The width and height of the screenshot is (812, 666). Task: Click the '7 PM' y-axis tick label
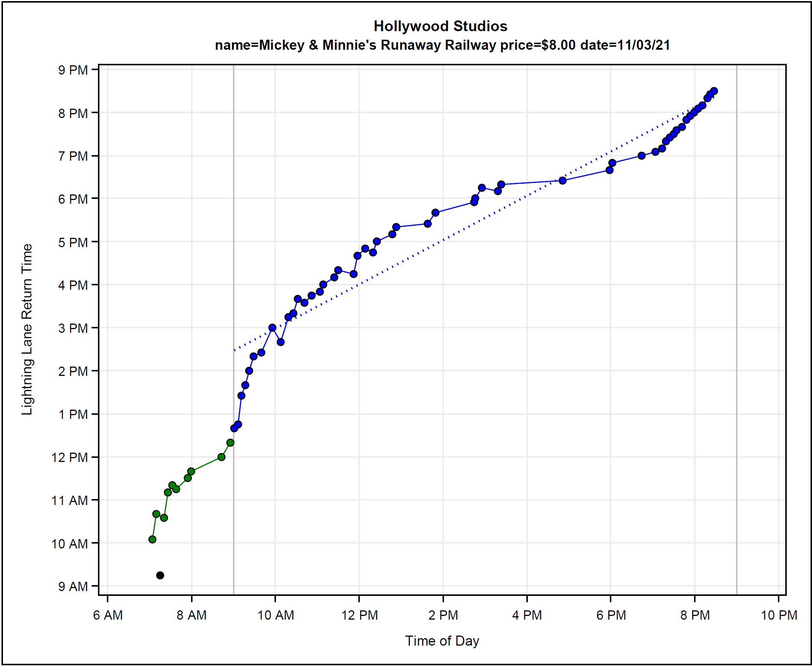[x=73, y=156]
